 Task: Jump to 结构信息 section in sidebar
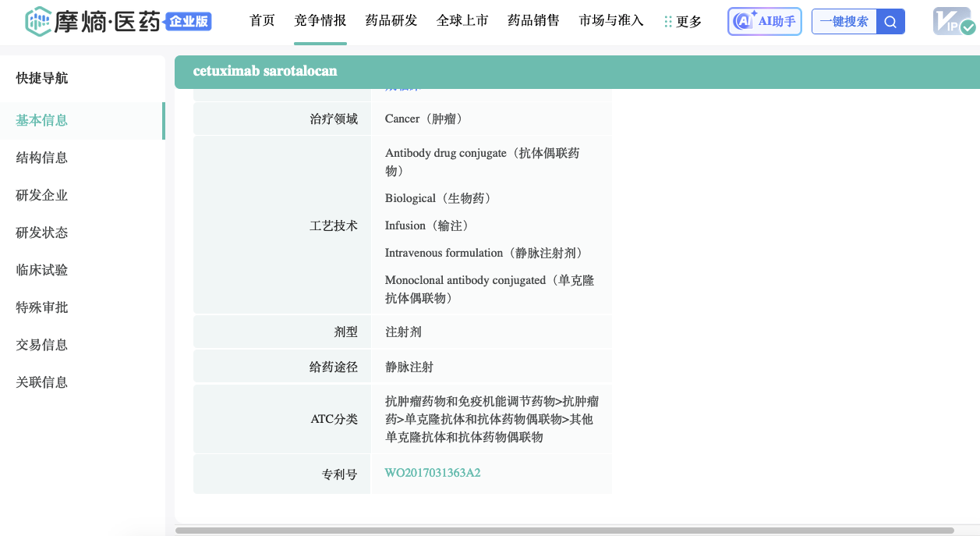pyautogui.click(x=42, y=158)
